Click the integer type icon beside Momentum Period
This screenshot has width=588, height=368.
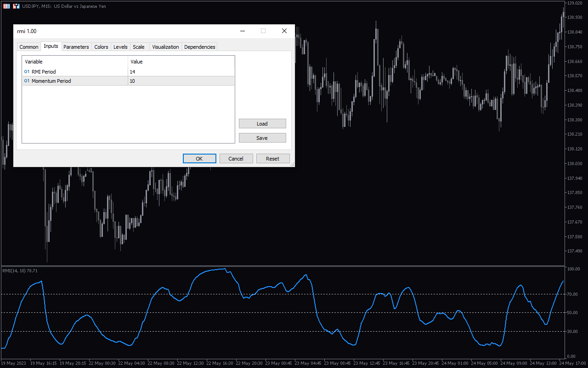(x=27, y=81)
